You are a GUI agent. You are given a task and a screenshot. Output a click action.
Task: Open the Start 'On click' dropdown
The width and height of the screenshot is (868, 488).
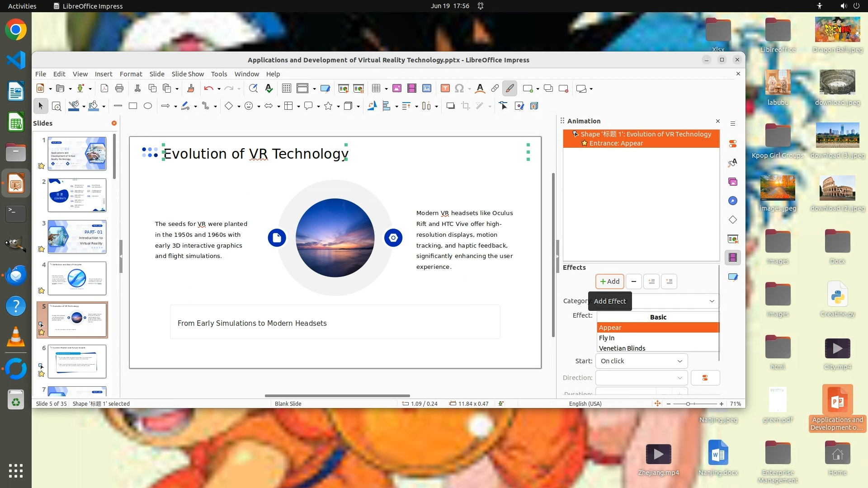(641, 361)
